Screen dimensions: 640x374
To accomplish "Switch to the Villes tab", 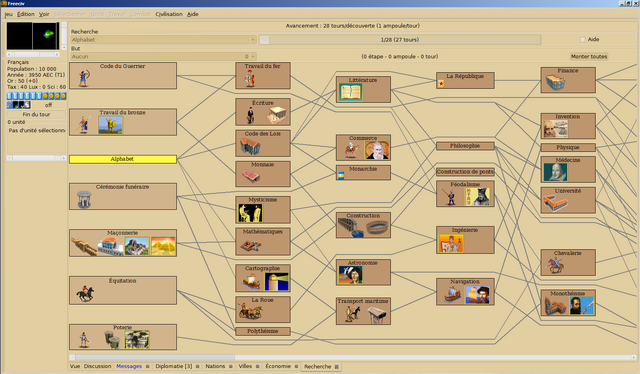I will 245,366.
